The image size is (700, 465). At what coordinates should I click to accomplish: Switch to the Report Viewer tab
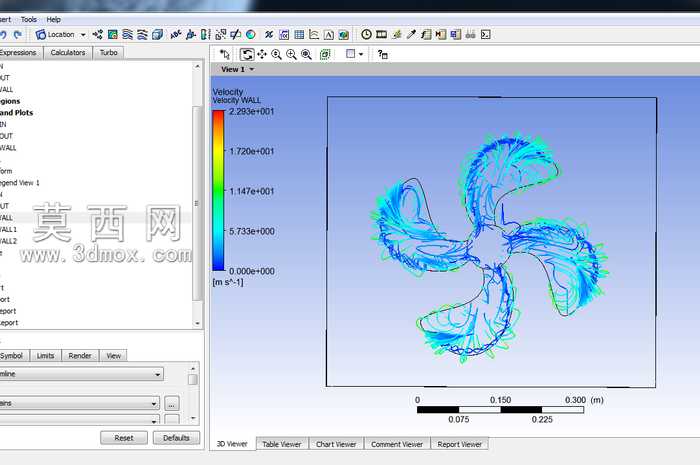pyautogui.click(x=459, y=444)
